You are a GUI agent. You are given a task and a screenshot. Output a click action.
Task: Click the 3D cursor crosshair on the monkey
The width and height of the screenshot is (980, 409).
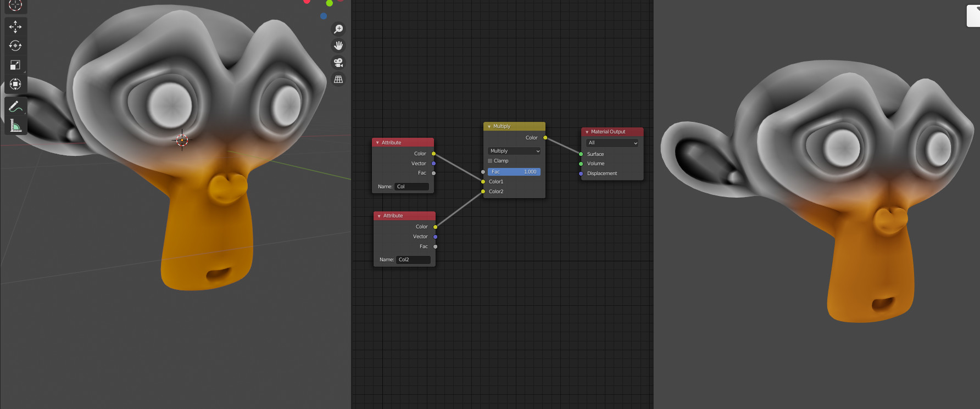coord(182,140)
